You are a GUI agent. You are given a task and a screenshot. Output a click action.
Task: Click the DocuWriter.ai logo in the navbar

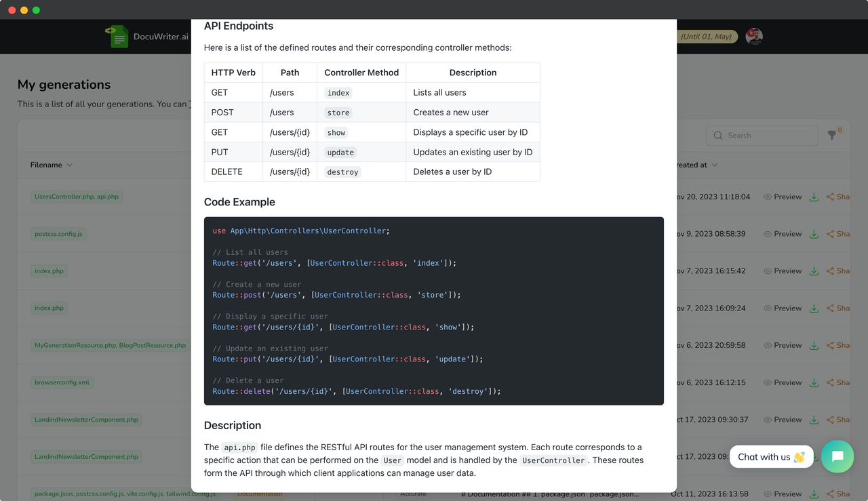pyautogui.click(x=146, y=37)
